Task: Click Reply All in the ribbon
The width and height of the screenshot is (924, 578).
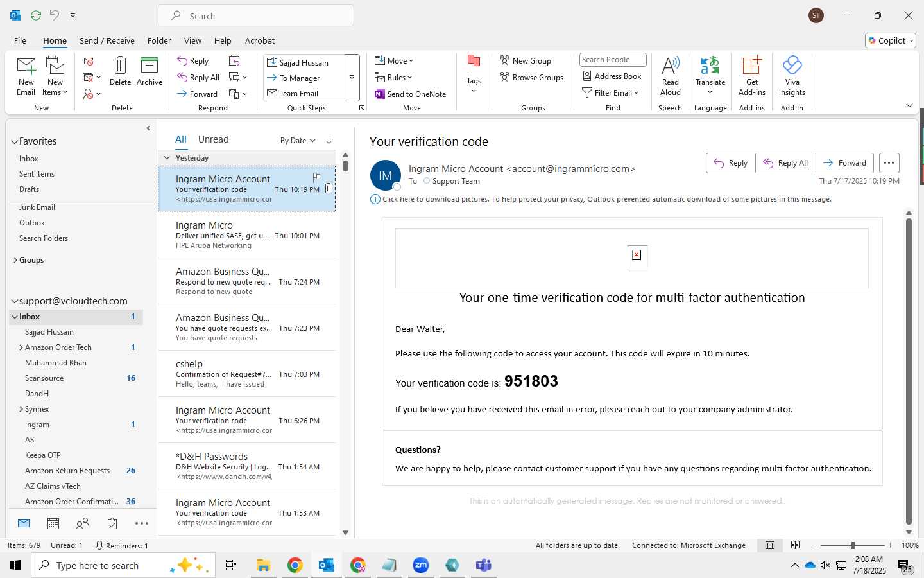Action: tap(199, 77)
